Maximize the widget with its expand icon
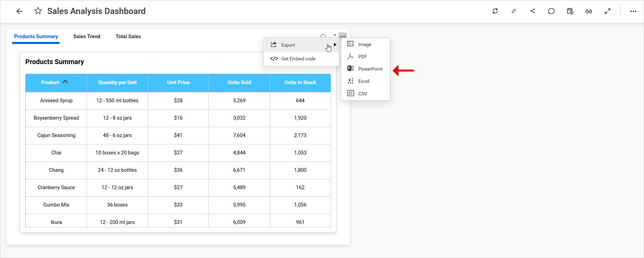The image size is (644, 258). pos(333,36)
